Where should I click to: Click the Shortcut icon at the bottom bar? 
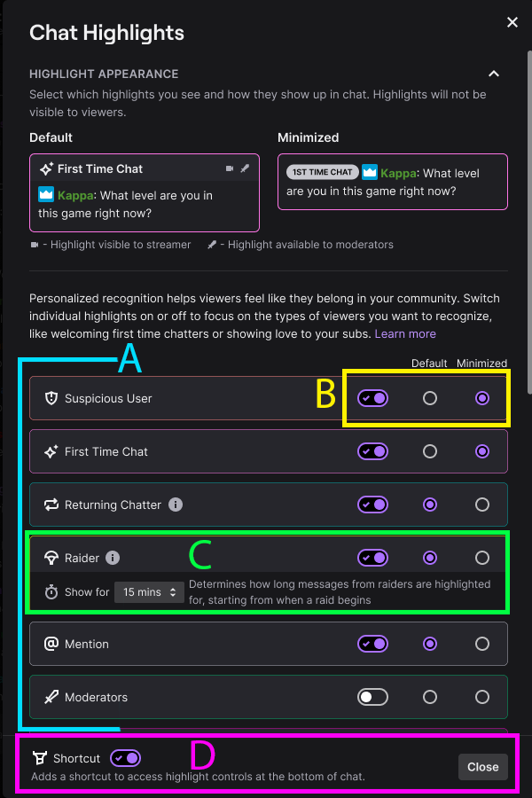point(39,758)
